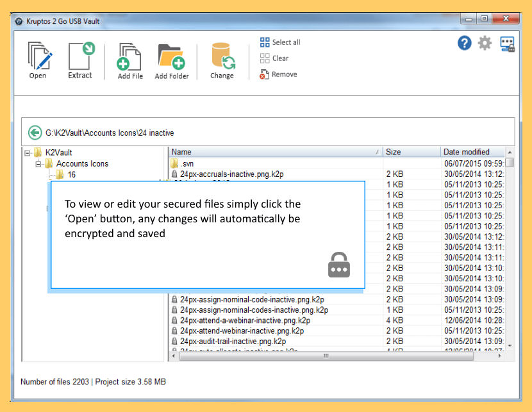This screenshot has width=532, height=412.
Task: Click the horizontal scrollbar right arrow
Action: pyautogui.click(x=500, y=356)
